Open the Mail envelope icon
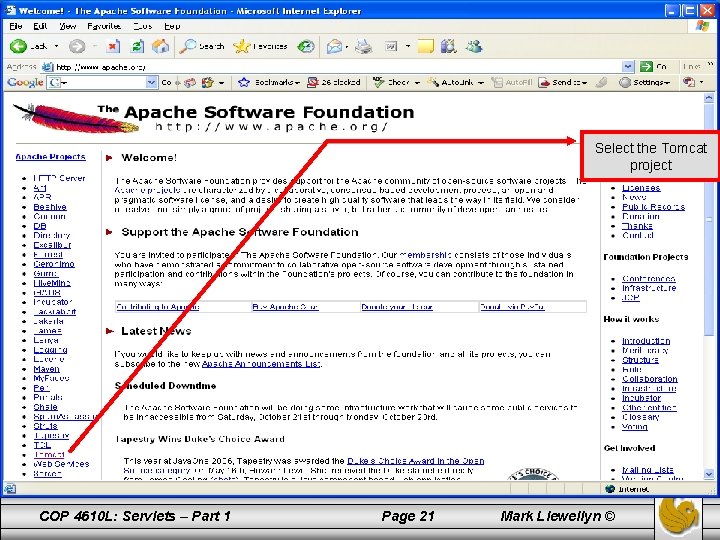 click(334, 46)
